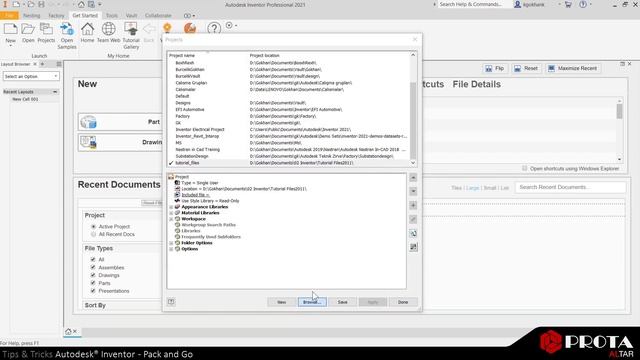Open the Projects ribbon tool
The image size is (640, 360).
[x=46, y=29]
